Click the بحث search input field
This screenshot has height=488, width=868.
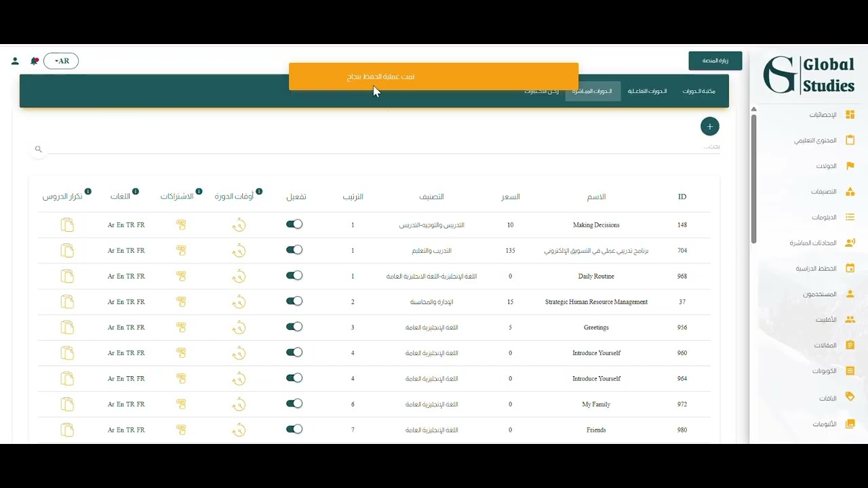pos(383,146)
